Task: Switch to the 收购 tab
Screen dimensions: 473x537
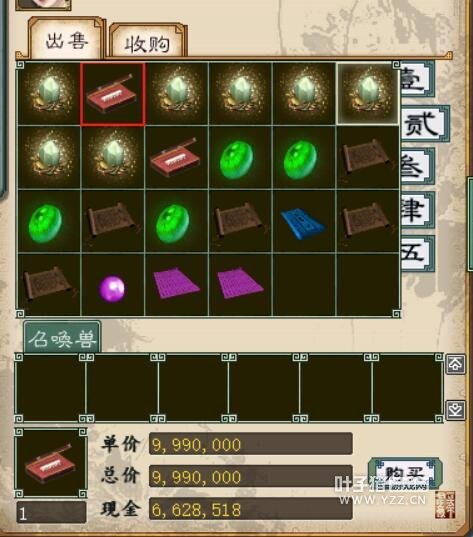Action: pos(147,43)
